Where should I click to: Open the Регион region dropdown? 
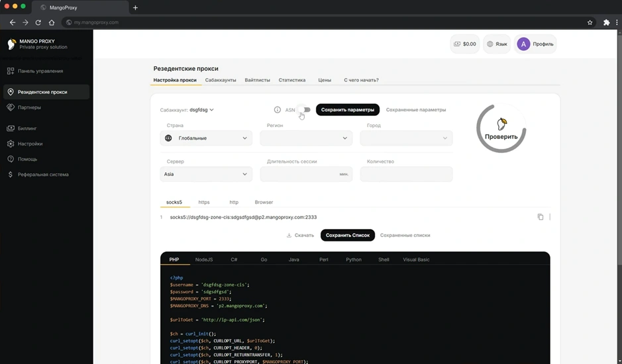tap(306, 138)
